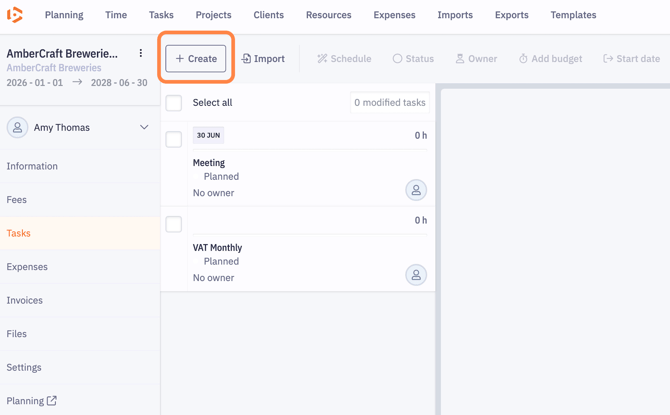This screenshot has width=670, height=415.
Task: Click the Amy Thomas user avatar icon
Action: tap(18, 128)
